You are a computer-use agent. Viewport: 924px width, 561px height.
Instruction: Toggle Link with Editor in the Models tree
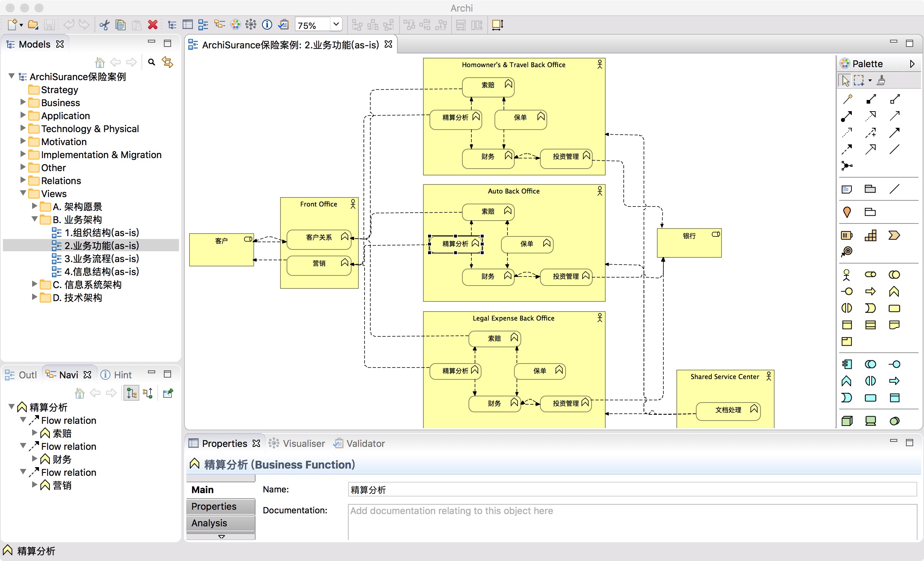tap(167, 62)
